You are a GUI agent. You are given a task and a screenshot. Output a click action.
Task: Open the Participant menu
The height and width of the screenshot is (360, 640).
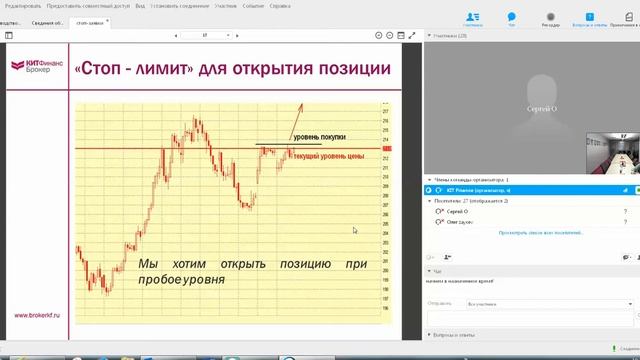(225, 6)
